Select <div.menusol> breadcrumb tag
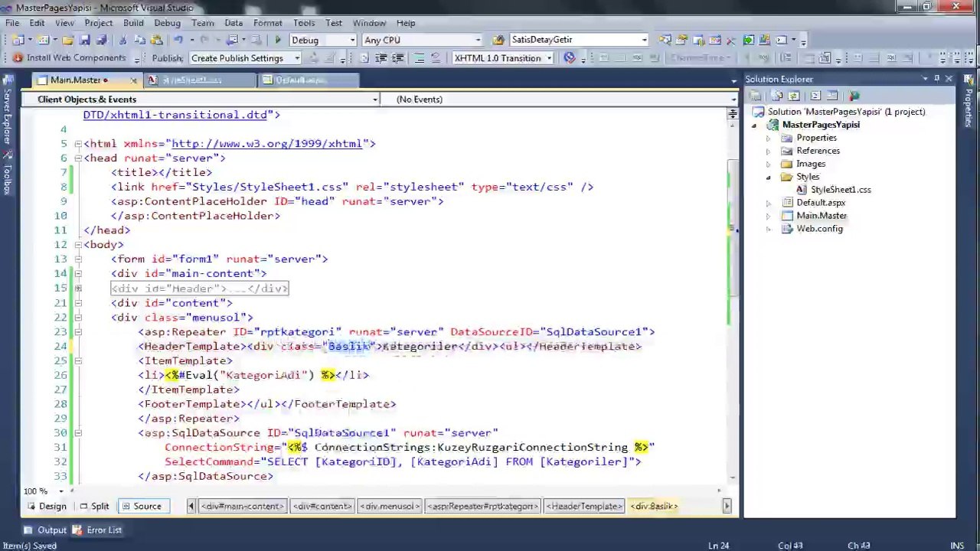This screenshot has width=980, height=551. point(389,506)
